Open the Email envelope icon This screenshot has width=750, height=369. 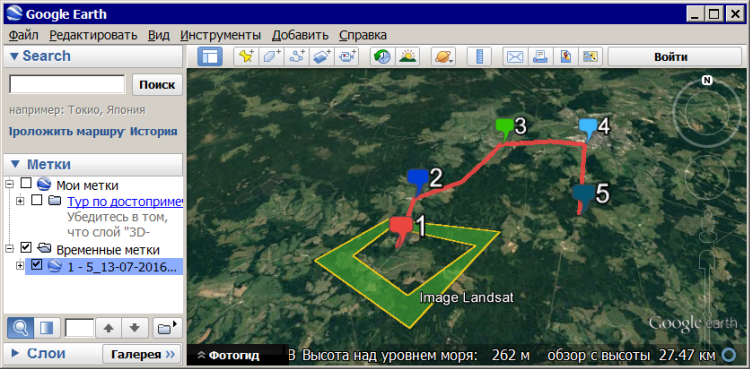tap(515, 57)
